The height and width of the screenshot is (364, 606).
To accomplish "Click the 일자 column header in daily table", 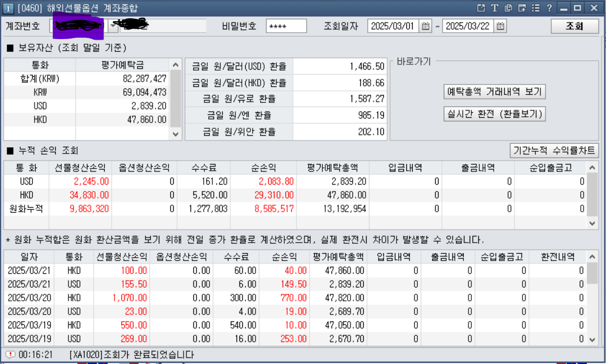I will point(29,257).
